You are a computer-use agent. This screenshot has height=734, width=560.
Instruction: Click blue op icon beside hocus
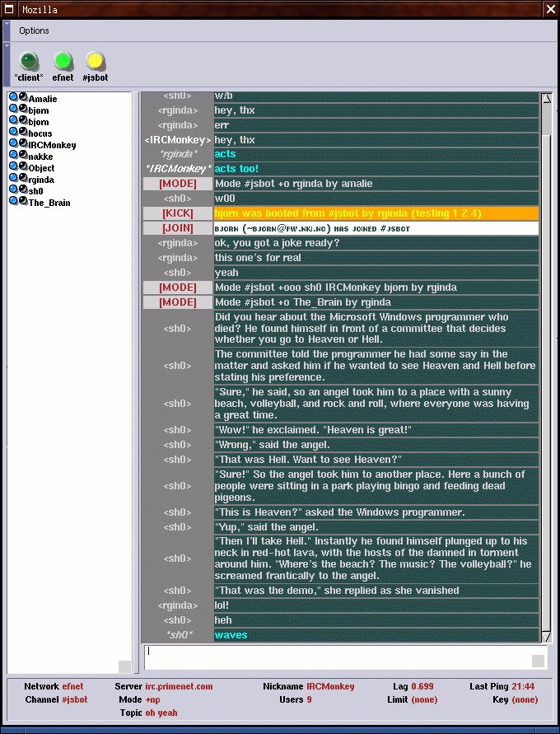click(x=13, y=132)
